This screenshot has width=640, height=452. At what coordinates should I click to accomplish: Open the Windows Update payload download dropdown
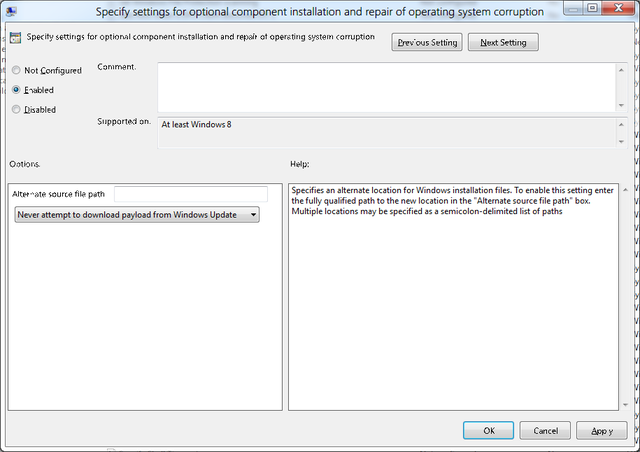253,214
